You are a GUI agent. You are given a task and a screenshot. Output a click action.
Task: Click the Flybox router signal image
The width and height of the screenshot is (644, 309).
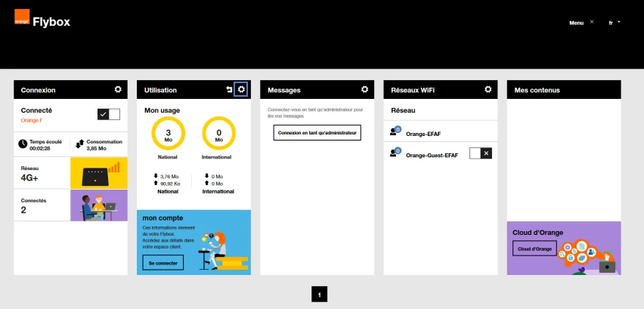[99, 173]
